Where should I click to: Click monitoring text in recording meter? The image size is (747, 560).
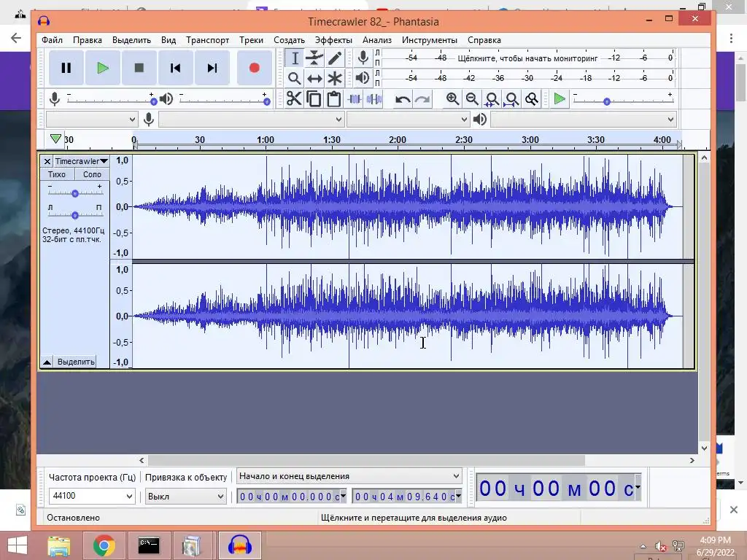point(527,58)
